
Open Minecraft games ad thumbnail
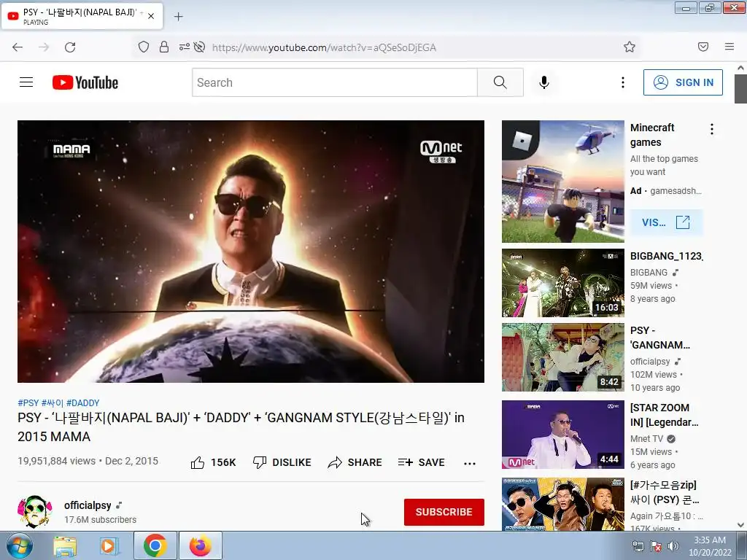point(563,182)
